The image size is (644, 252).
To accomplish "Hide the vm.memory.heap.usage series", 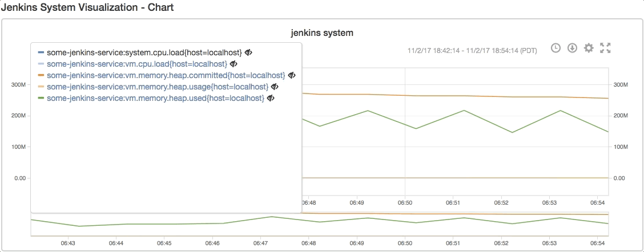I will (275, 87).
